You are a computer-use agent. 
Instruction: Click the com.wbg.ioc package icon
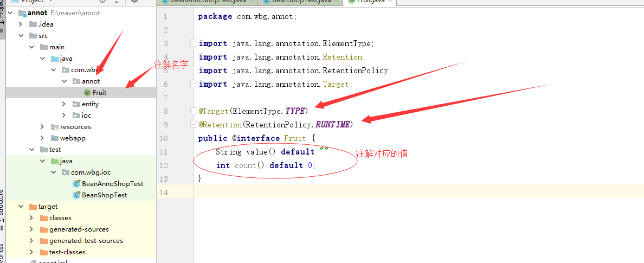(66, 172)
